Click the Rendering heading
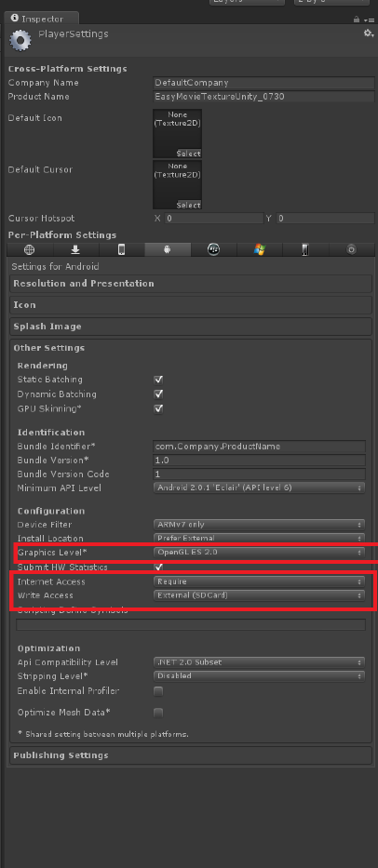The width and height of the screenshot is (378, 868). (43, 366)
